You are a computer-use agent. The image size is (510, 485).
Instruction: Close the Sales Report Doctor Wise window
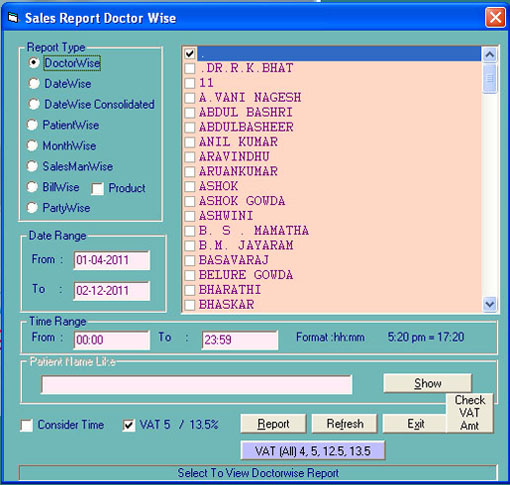(x=495, y=18)
